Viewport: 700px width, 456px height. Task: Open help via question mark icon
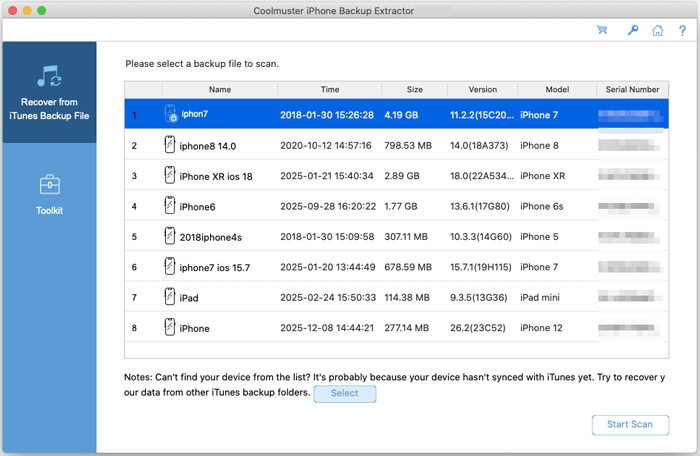[682, 30]
